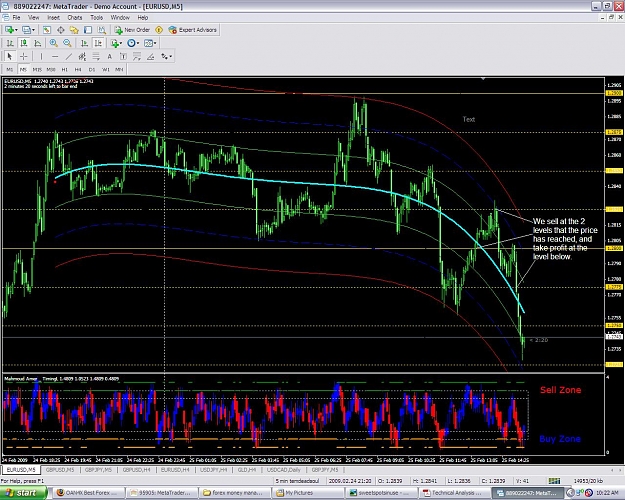Select the equidistant channel tool
This screenshot has width=625, height=500.
coord(82,56)
